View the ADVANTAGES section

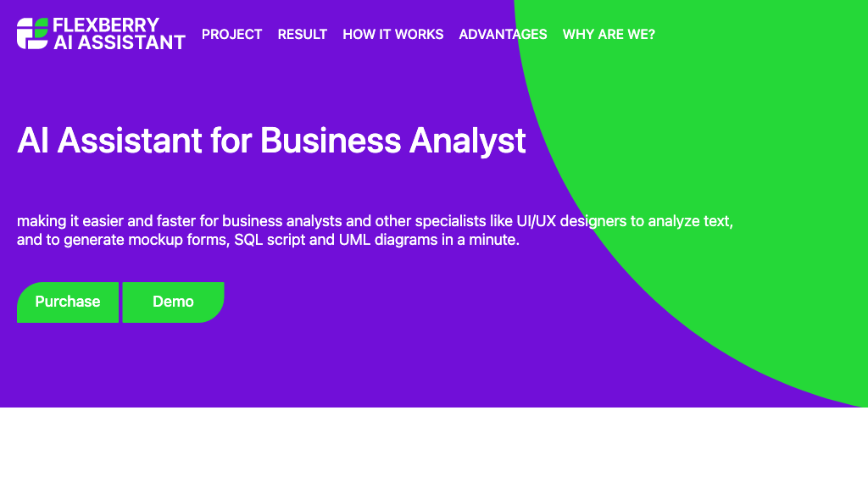(503, 35)
